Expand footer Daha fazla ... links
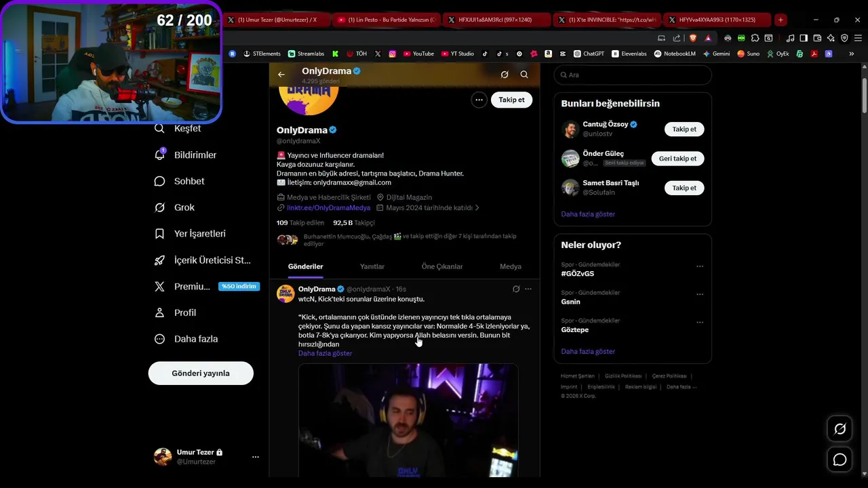The height and width of the screenshot is (488, 868). click(682, 387)
